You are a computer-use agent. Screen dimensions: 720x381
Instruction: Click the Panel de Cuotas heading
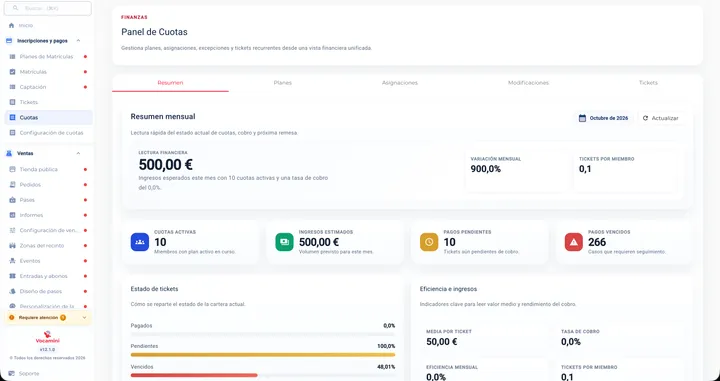[154, 32]
